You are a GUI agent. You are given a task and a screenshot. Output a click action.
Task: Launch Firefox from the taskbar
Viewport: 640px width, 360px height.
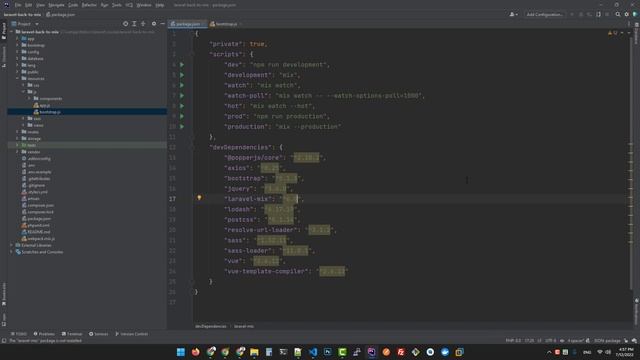point(196,352)
